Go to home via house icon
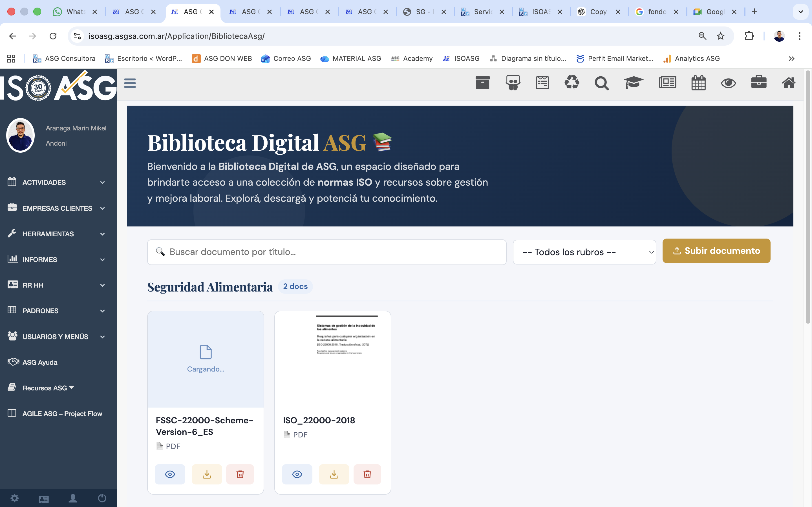 789,83
